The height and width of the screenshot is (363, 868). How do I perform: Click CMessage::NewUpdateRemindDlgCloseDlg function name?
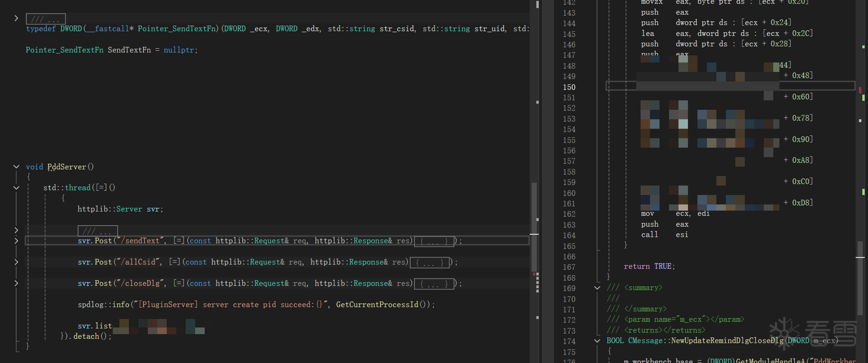[x=706, y=341]
